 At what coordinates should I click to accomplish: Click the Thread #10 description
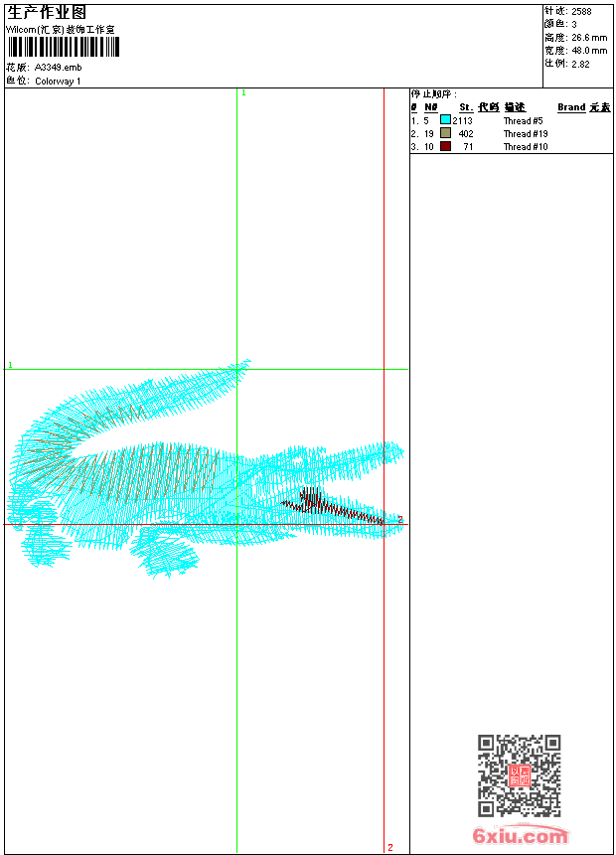click(x=526, y=147)
